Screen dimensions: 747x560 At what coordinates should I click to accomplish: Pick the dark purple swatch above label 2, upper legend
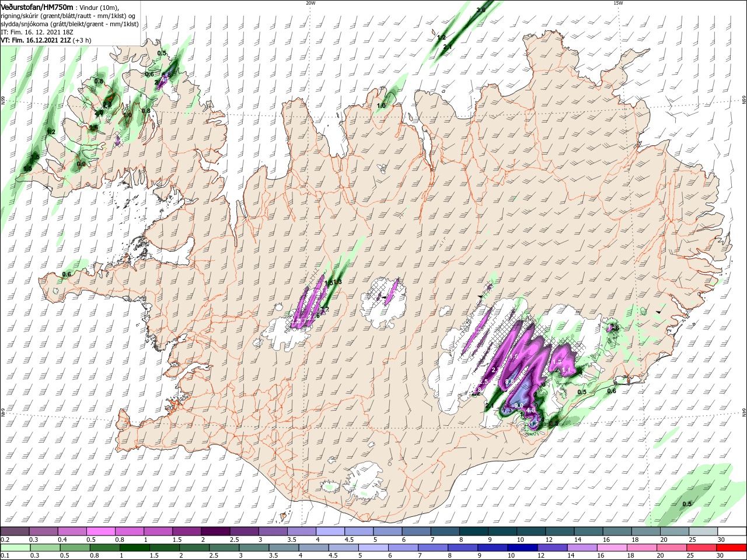coord(215,531)
